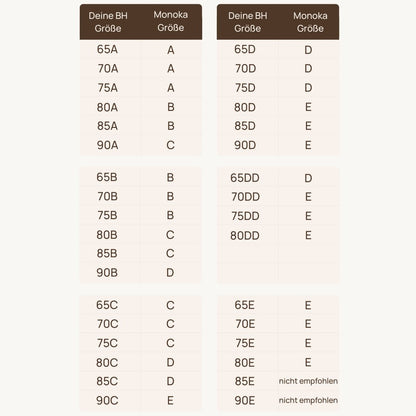
Task: Click the 65A size row
Action: (x=141, y=50)
